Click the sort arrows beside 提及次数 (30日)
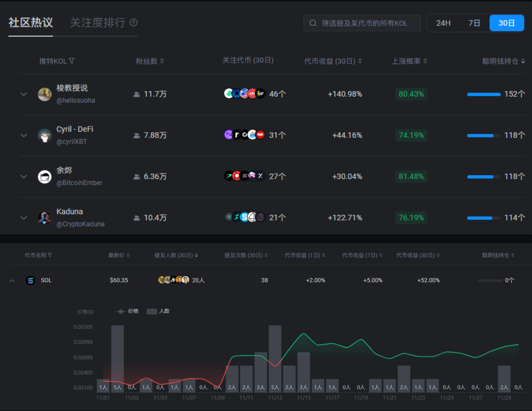532x411 pixels. [266, 255]
